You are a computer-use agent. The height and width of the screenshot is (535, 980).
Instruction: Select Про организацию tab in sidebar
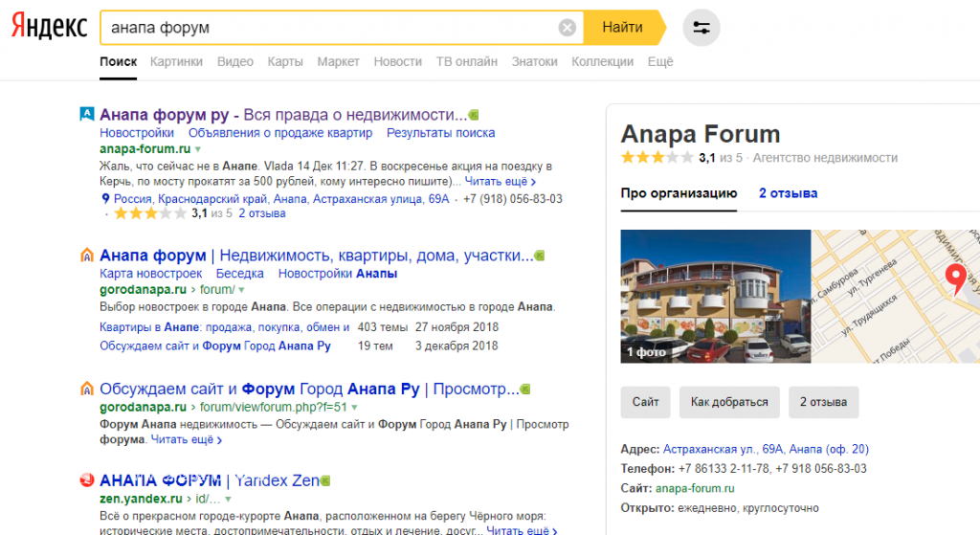point(679,193)
